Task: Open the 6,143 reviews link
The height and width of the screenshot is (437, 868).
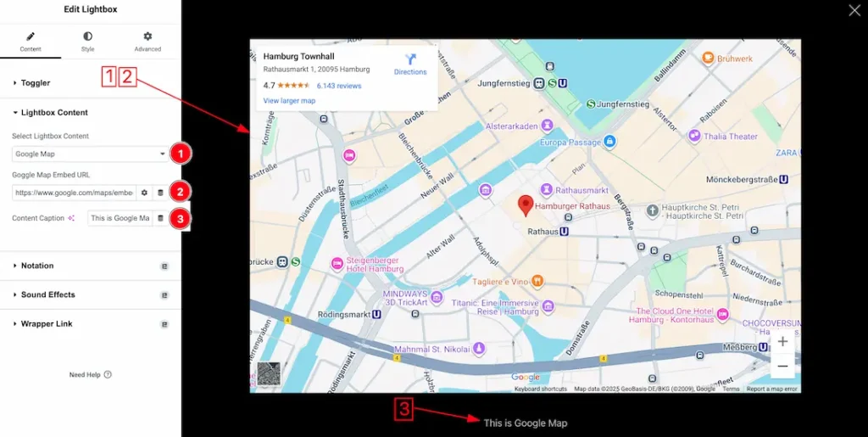Action: [339, 86]
